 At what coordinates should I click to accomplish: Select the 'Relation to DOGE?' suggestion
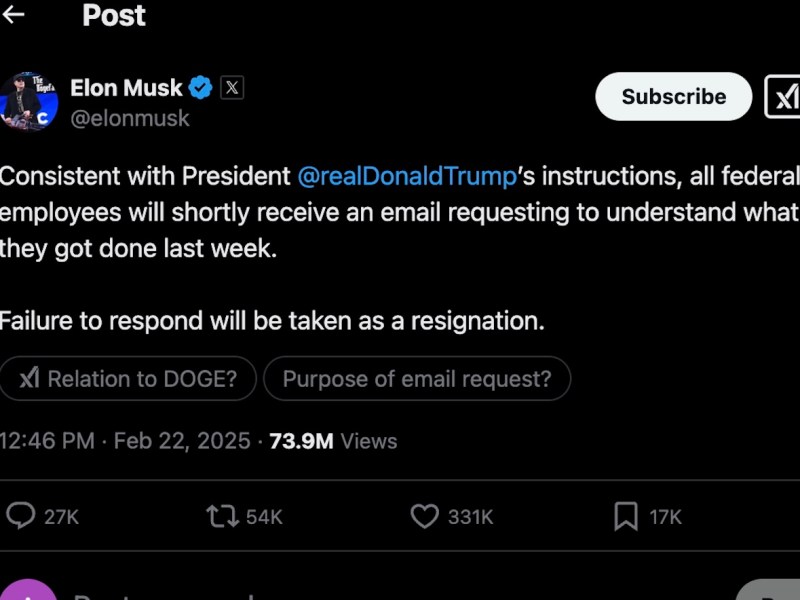coord(128,379)
